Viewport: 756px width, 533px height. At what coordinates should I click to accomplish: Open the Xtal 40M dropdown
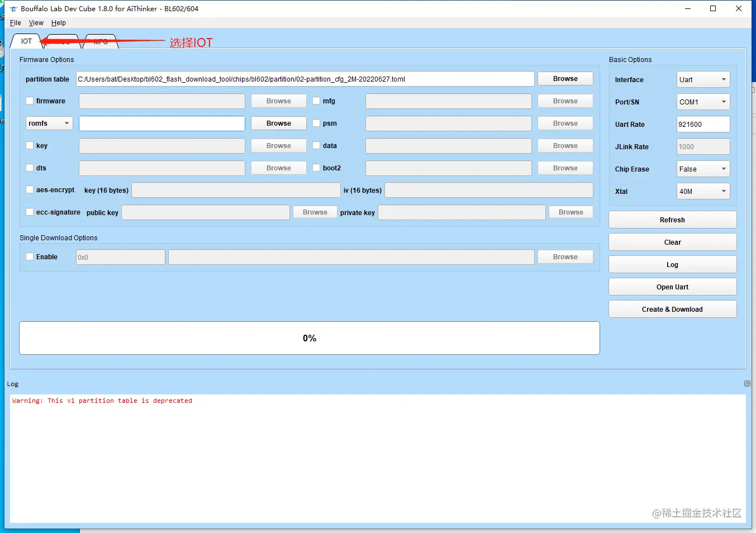point(703,192)
